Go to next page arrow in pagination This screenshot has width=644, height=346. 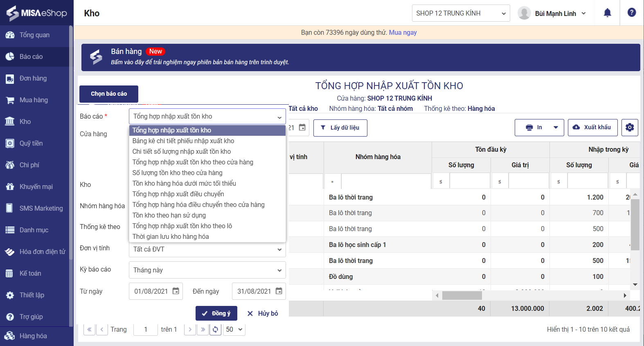(190, 329)
